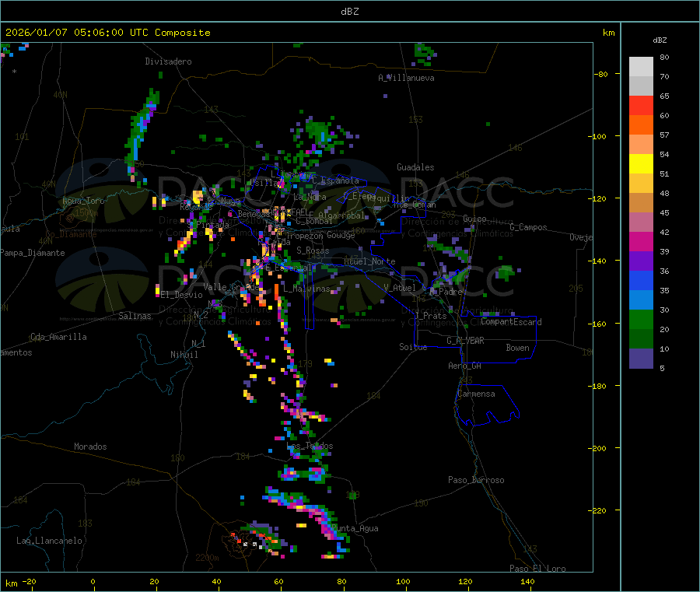
Task: Click the Cda_Amarilla label
Action: [58, 337]
